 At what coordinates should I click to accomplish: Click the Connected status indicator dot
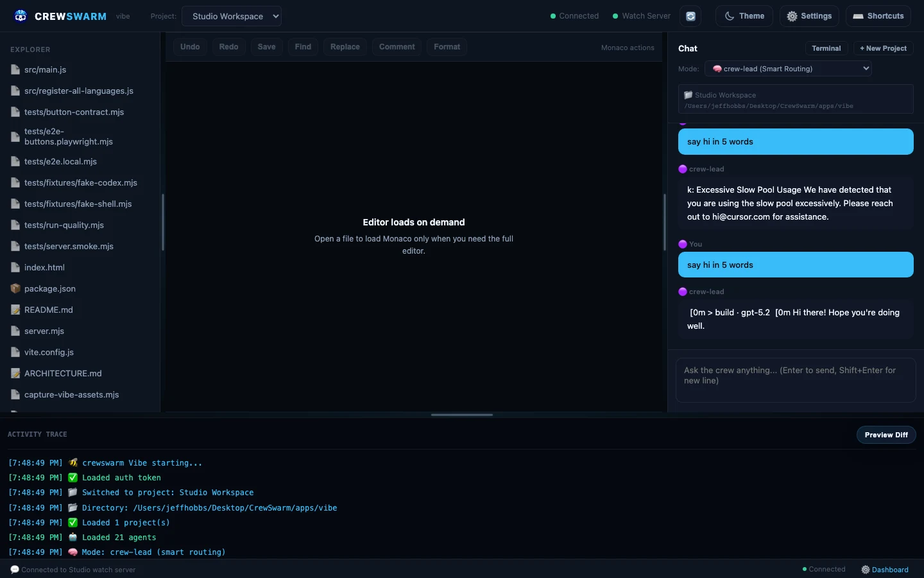click(x=552, y=16)
